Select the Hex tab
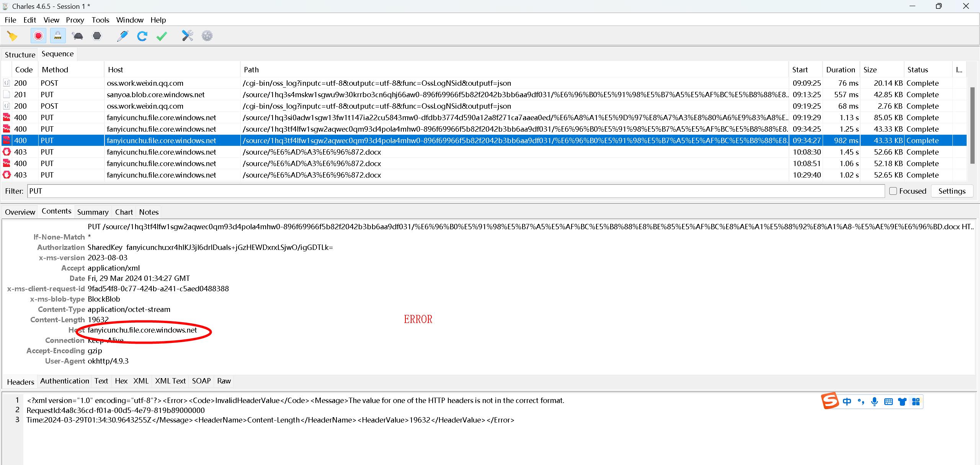This screenshot has width=980, height=465. (121, 381)
